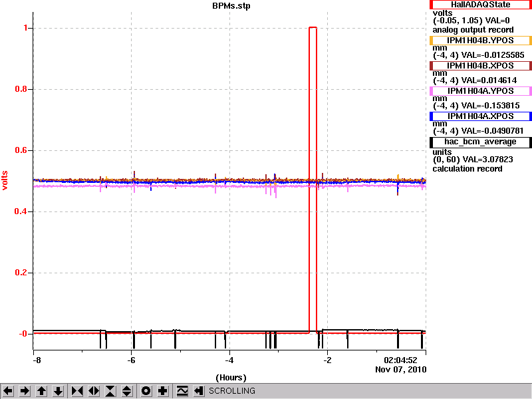
Task: Click the zoom out vertically (up/down triangles) icon
Action: (x=127, y=391)
